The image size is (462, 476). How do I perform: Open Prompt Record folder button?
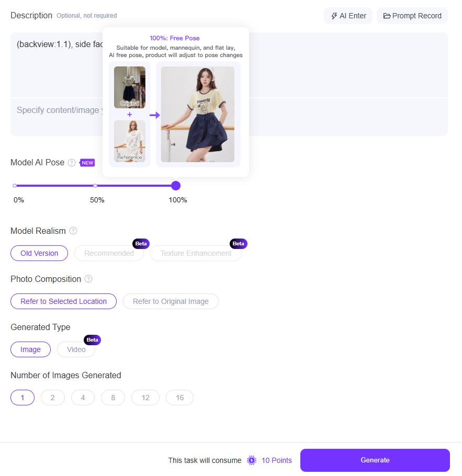point(412,16)
